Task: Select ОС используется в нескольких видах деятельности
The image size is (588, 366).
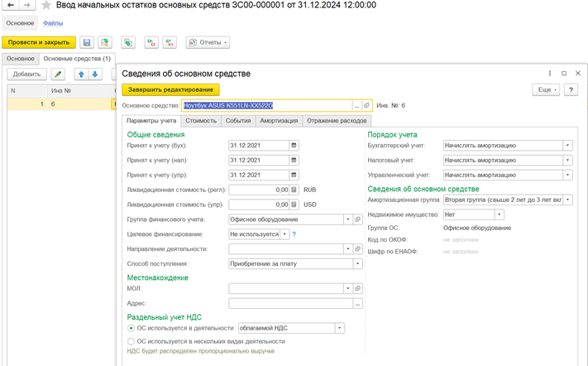Action: (131, 341)
